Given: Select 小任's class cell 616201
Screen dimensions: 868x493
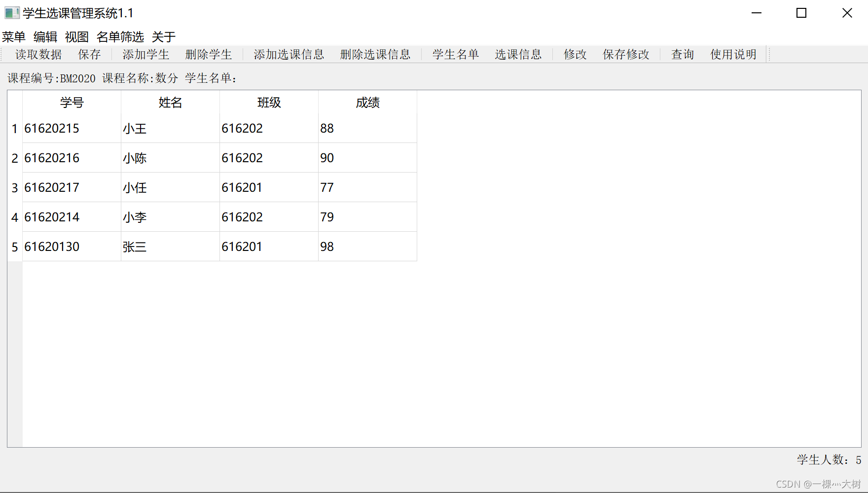Looking at the screenshot, I should [x=269, y=187].
